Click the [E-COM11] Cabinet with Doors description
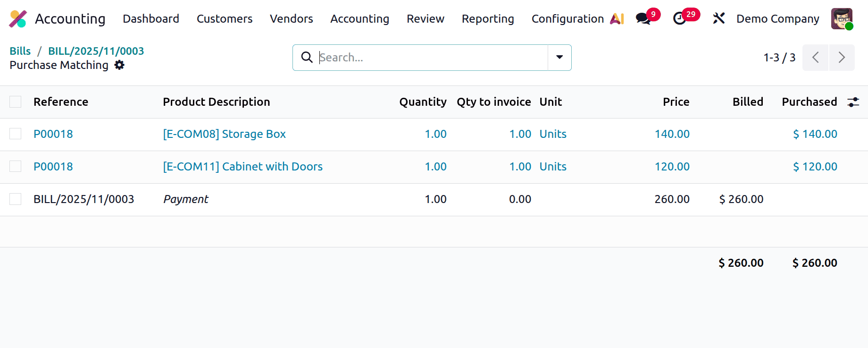 pyautogui.click(x=243, y=167)
